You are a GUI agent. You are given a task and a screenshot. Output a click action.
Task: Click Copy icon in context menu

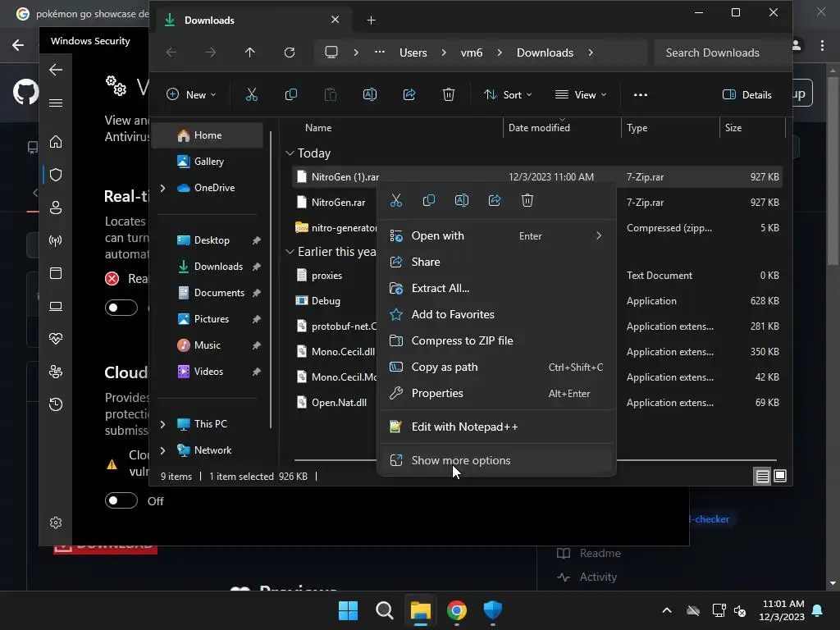(x=428, y=200)
